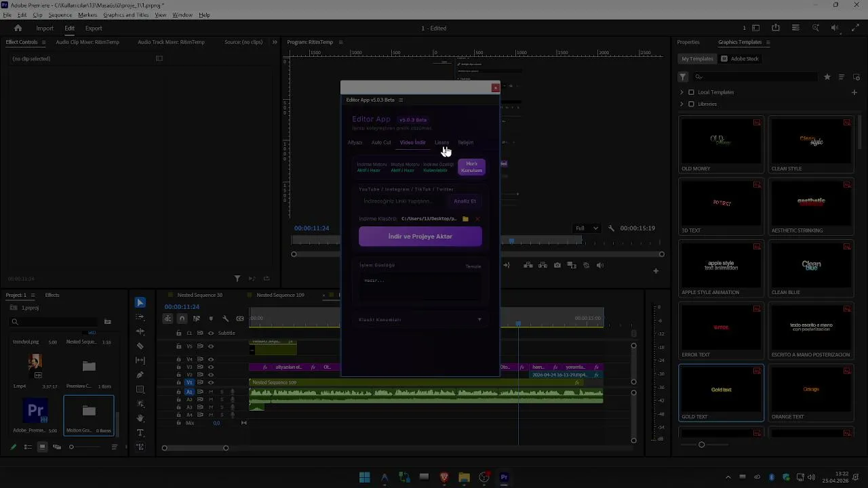The height and width of the screenshot is (488, 868).
Task: Expand Libraries tree
Action: click(682, 104)
